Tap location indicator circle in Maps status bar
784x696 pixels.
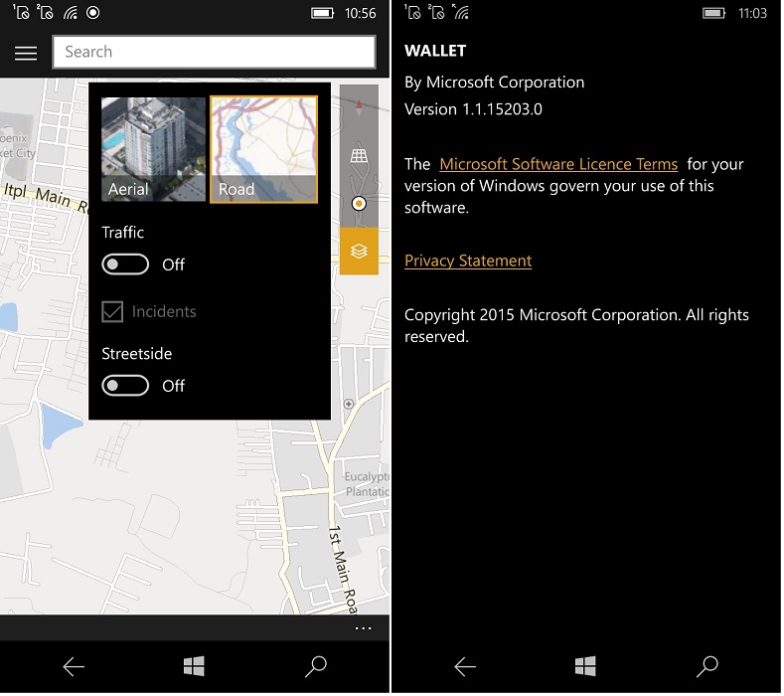coord(93,13)
